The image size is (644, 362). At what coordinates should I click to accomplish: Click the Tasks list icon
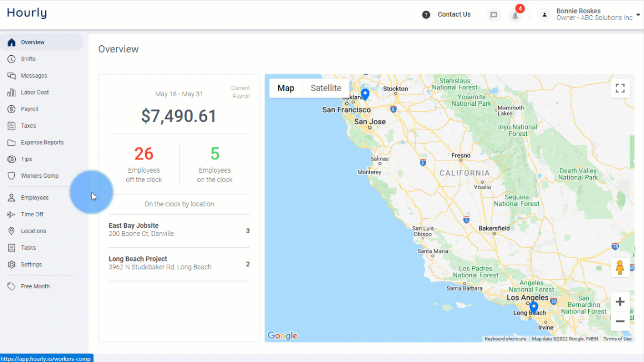point(12,248)
